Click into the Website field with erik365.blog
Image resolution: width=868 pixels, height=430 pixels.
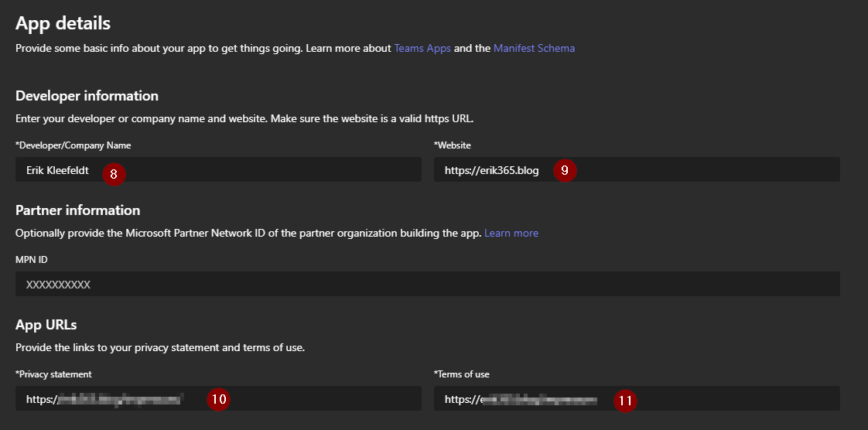(696, 170)
